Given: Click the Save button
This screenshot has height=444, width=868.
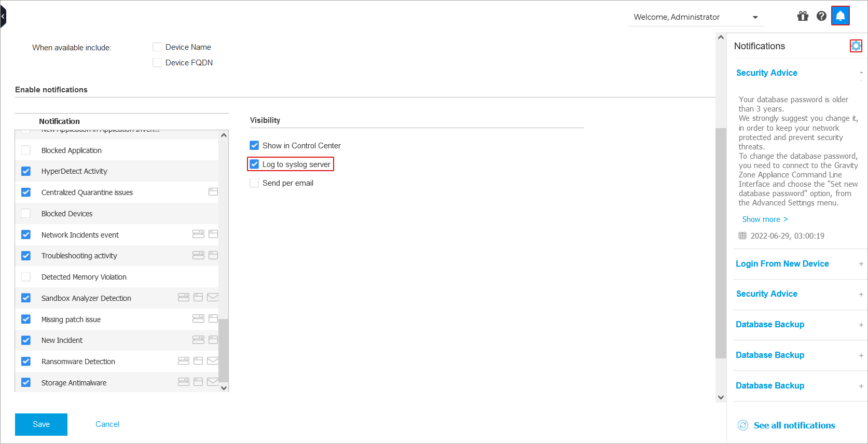Looking at the screenshot, I should (x=41, y=424).
